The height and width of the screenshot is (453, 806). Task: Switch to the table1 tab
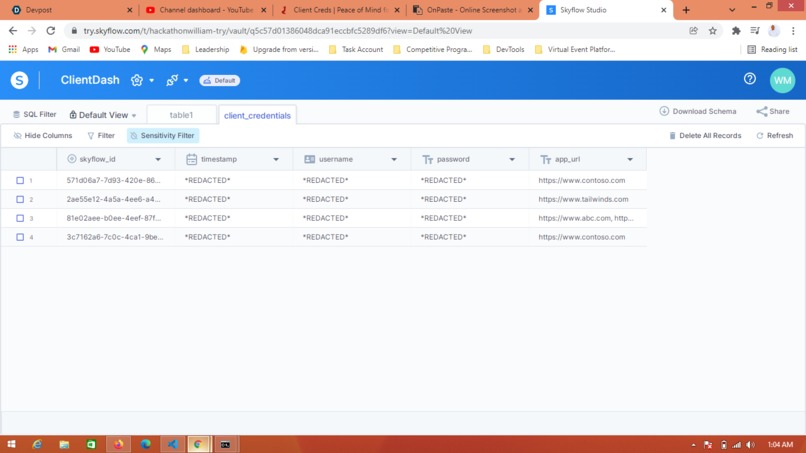[181, 115]
